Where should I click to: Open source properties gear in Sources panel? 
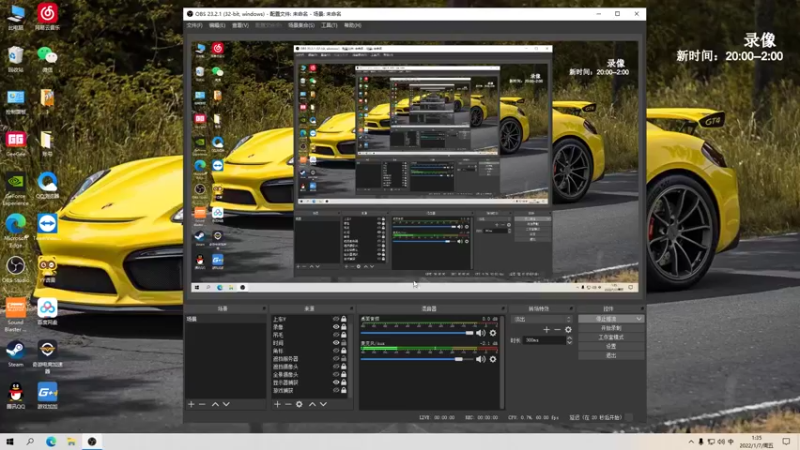pyautogui.click(x=298, y=404)
